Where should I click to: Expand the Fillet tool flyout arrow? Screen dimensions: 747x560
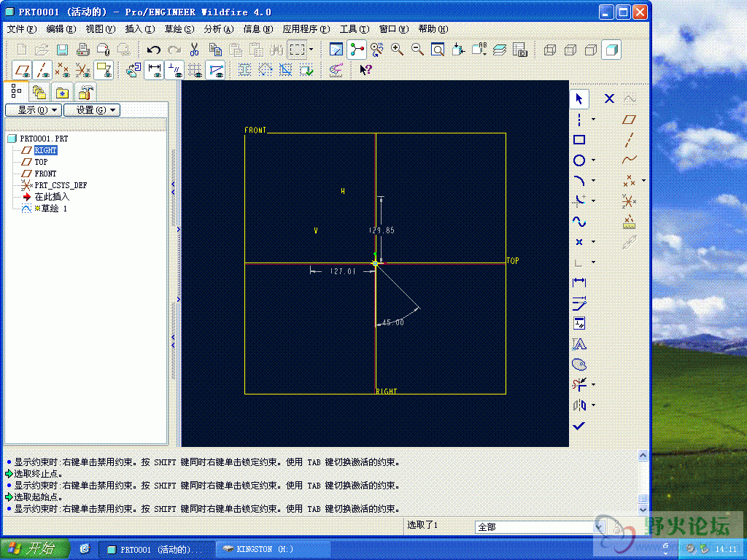(x=594, y=201)
